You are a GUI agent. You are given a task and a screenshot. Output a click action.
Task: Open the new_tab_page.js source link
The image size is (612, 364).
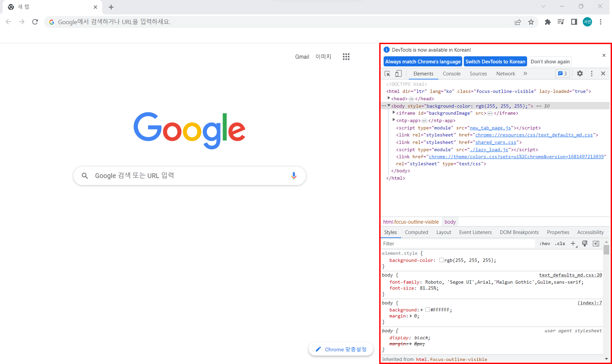490,128
